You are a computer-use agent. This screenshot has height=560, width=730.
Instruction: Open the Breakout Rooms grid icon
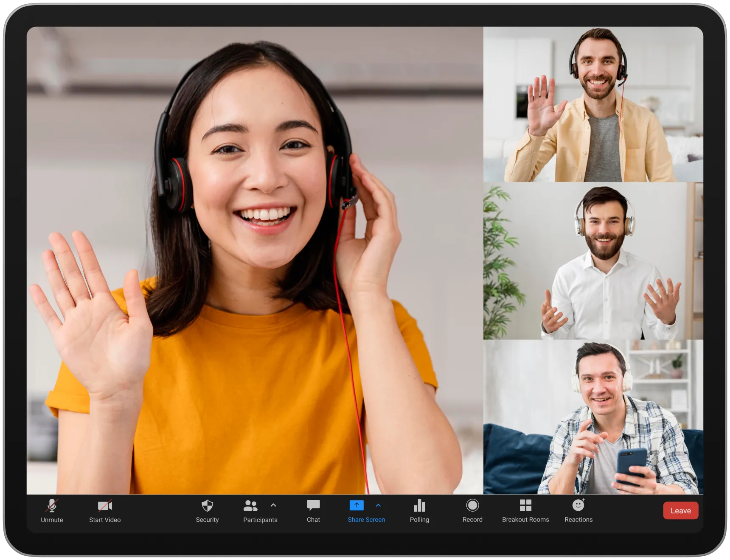point(525,505)
